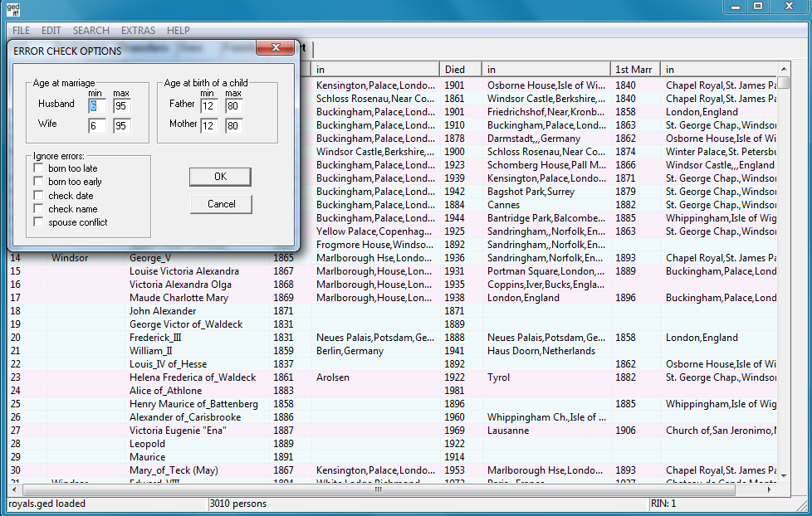Click the surname cell 'Windsor' in row 14
The image size is (812, 516).
(70, 258)
